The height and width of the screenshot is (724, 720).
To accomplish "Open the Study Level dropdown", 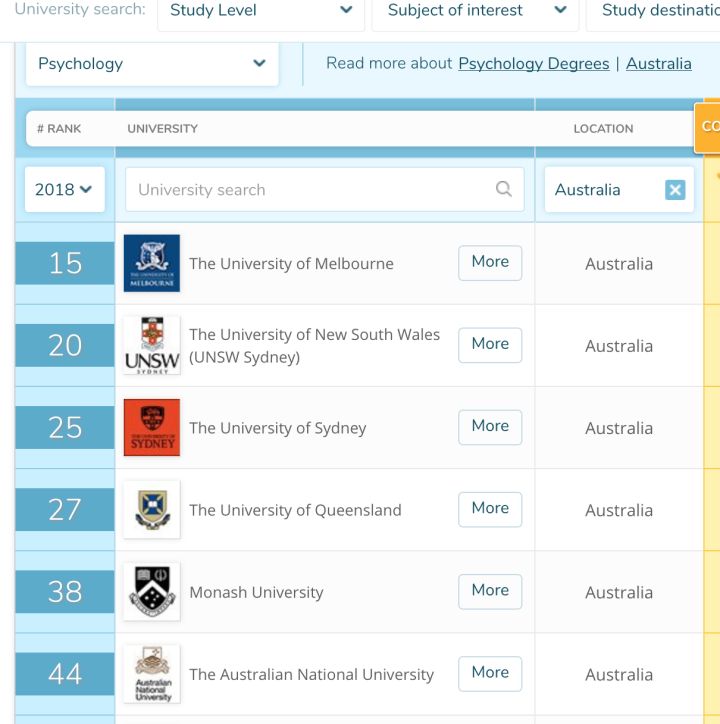I will pyautogui.click(x=261, y=11).
